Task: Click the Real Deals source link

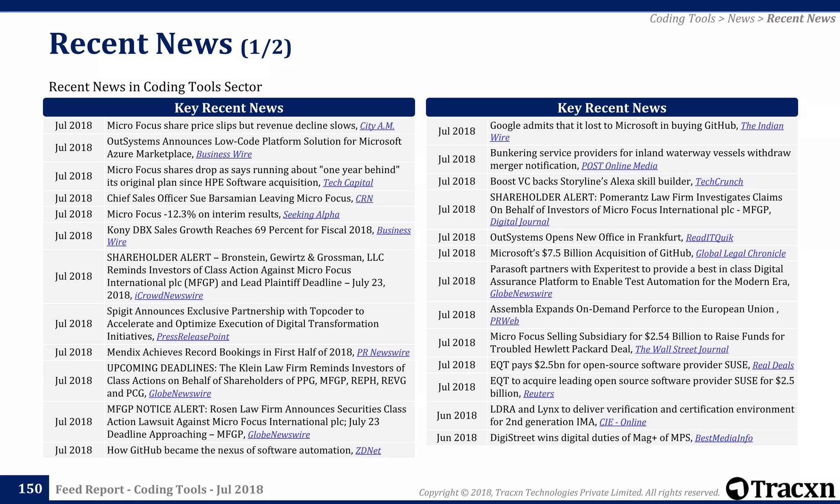Action: tap(773, 365)
